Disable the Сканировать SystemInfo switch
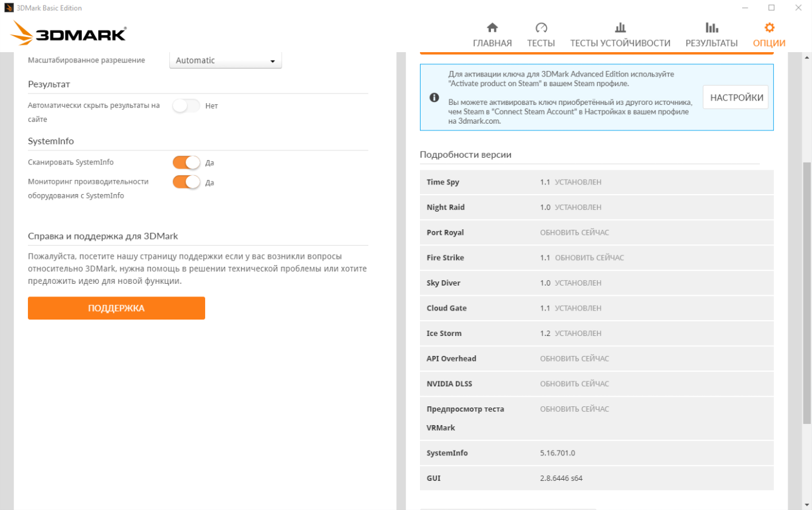Image resolution: width=812 pixels, height=510 pixels. coord(186,163)
